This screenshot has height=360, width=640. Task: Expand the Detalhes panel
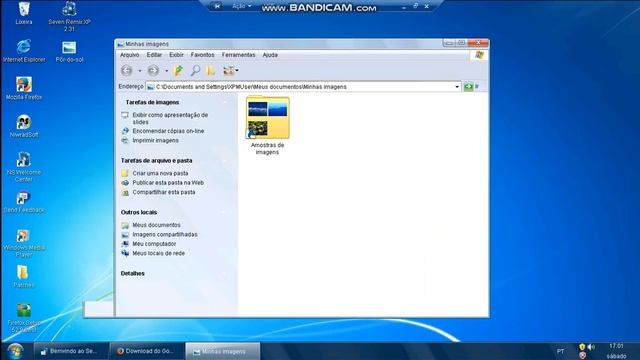pyautogui.click(x=225, y=273)
